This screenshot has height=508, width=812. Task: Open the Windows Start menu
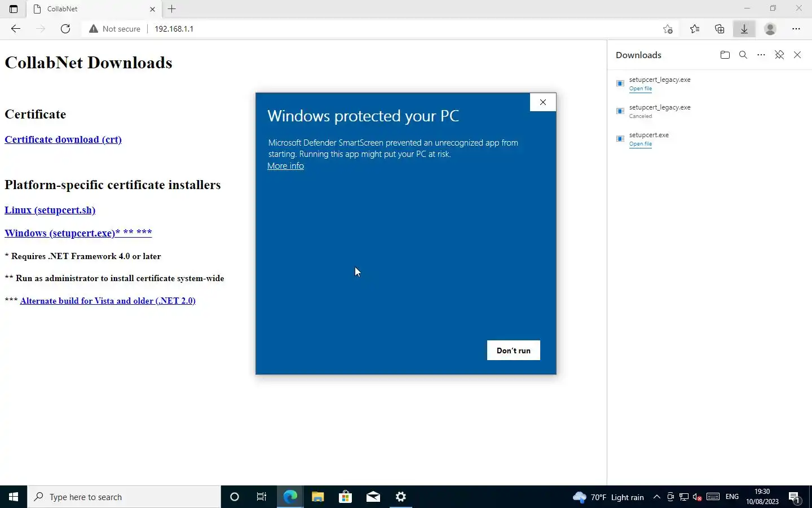coord(14,497)
